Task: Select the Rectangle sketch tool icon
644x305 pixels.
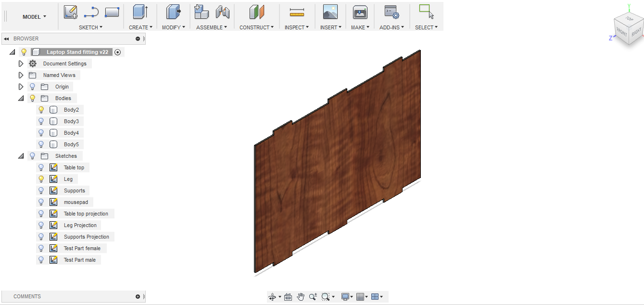Action: 112,12
